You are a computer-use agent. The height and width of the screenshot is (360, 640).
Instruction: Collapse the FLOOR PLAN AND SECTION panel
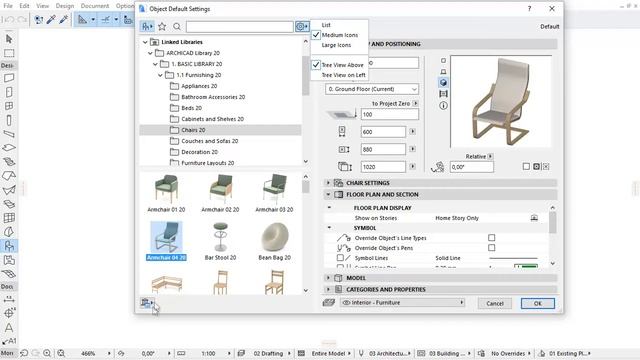[x=328, y=195]
